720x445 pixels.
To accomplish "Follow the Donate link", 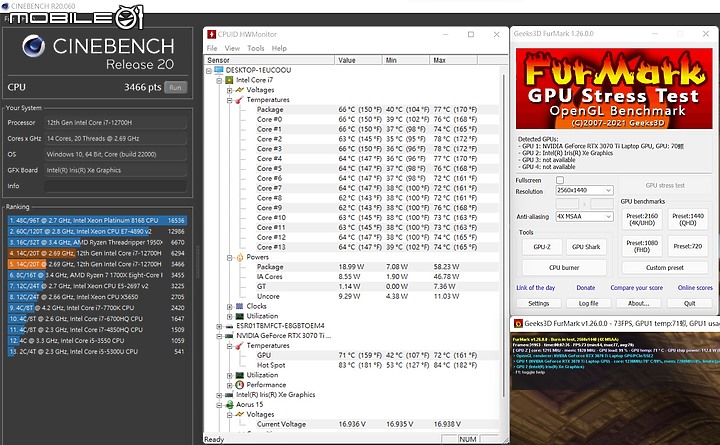I will [x=585, y=288].
